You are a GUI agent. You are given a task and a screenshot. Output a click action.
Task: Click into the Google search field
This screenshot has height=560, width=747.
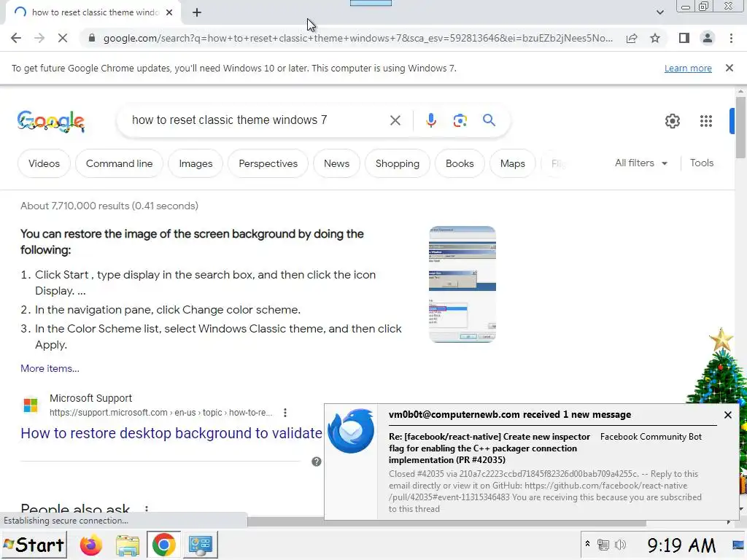tap(258, 120)
